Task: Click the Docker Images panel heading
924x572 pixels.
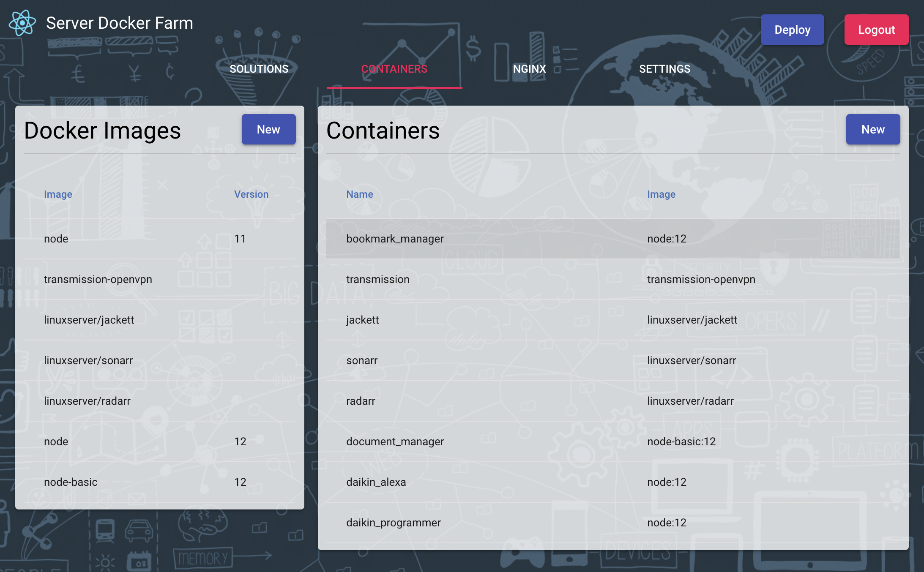Action: pos(102,131)
